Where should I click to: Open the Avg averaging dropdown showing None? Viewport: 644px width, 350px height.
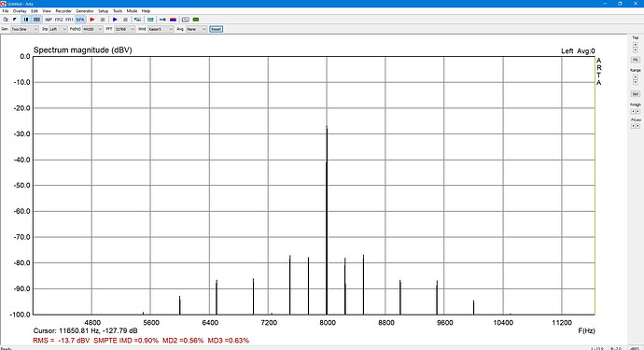[x=196, y=29]
